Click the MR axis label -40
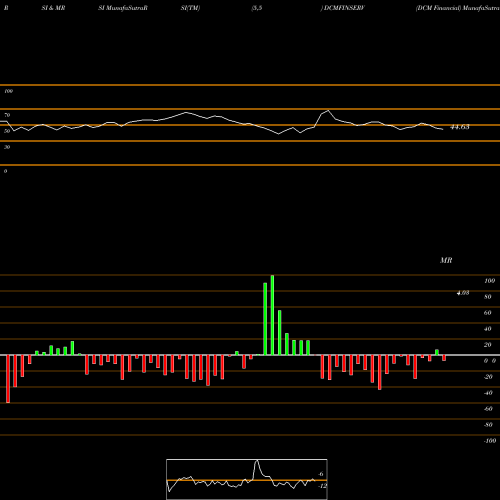500x500 pixels. click(488, 393)
